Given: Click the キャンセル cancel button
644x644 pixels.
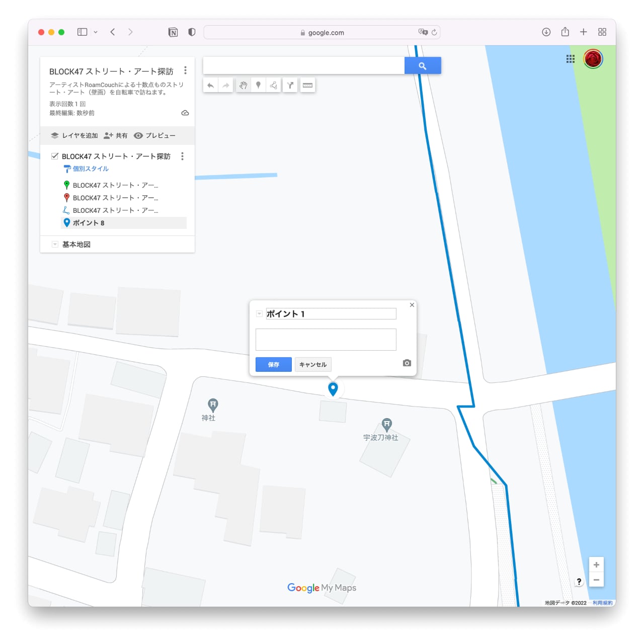Looking at the screenshot, I should pyautogui.click(x=313, y=365).
